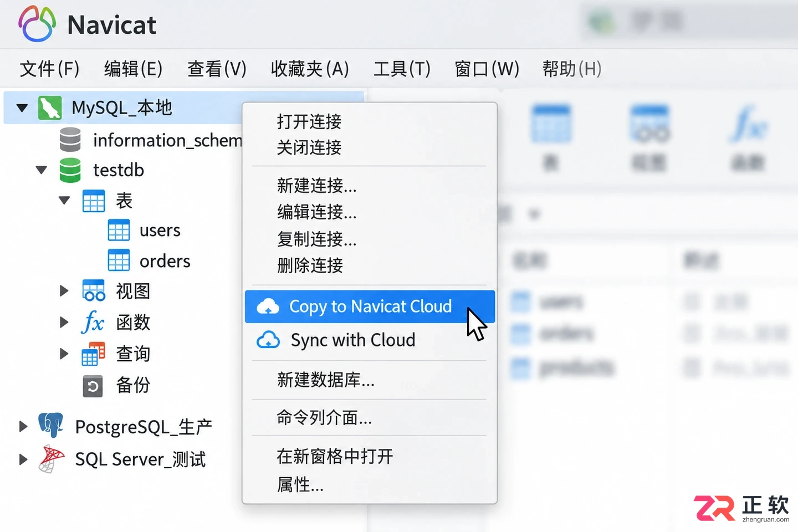
Task: Choose 关闭连接 from context menu
Action: (309, 147)
